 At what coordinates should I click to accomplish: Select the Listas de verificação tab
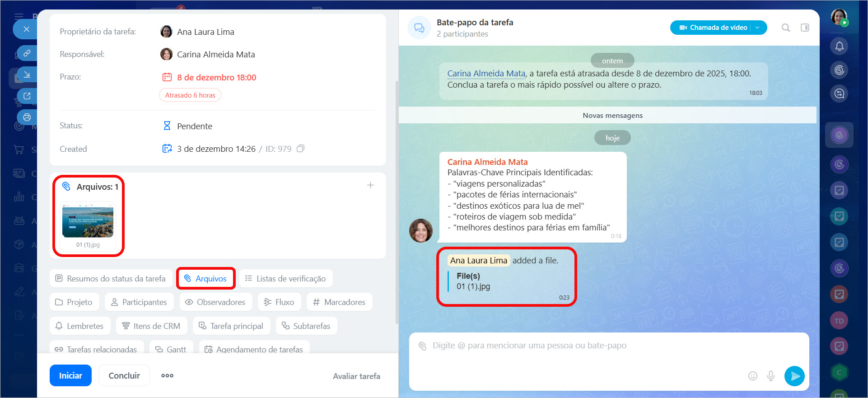tap(286, 279)
